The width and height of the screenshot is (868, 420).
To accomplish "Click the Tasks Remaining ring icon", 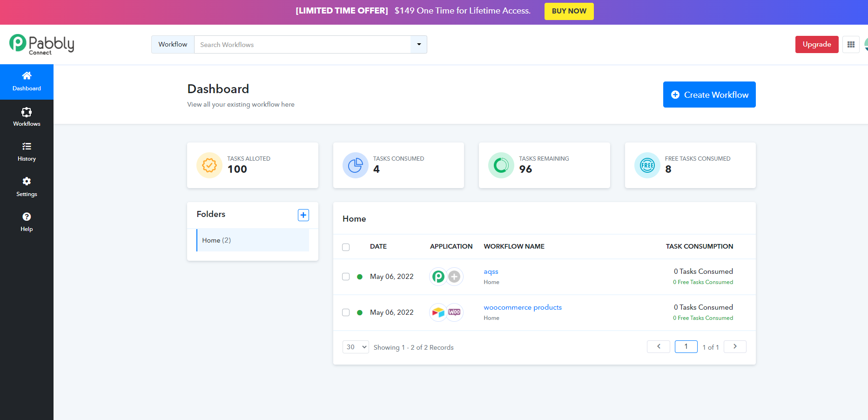I will pos(501,165).
